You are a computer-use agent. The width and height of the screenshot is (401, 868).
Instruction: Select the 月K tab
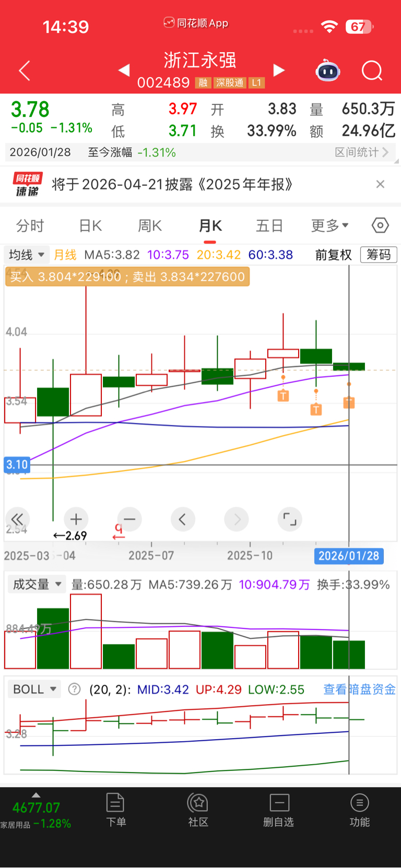[x=210, y=225]
